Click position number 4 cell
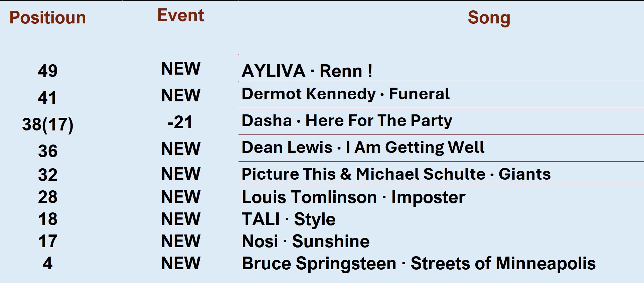 click(48, 263)
